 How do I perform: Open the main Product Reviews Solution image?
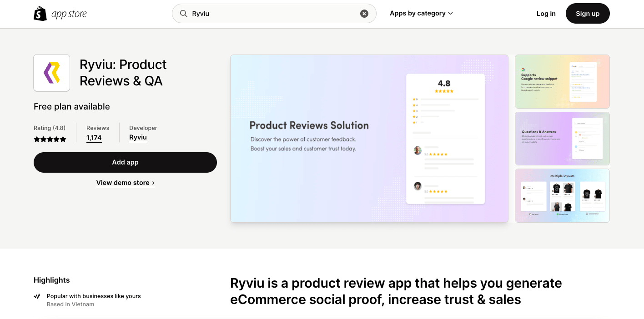click(369, 139)
